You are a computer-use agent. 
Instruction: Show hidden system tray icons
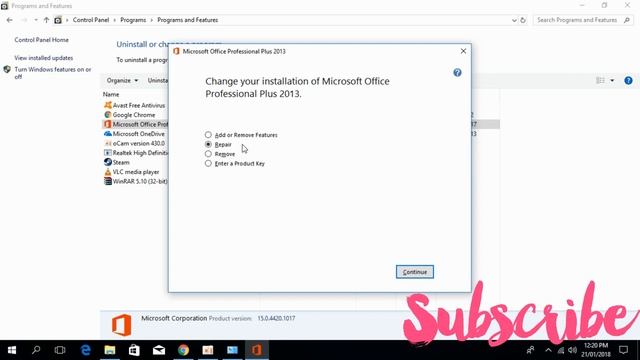[x=548, y=350]
